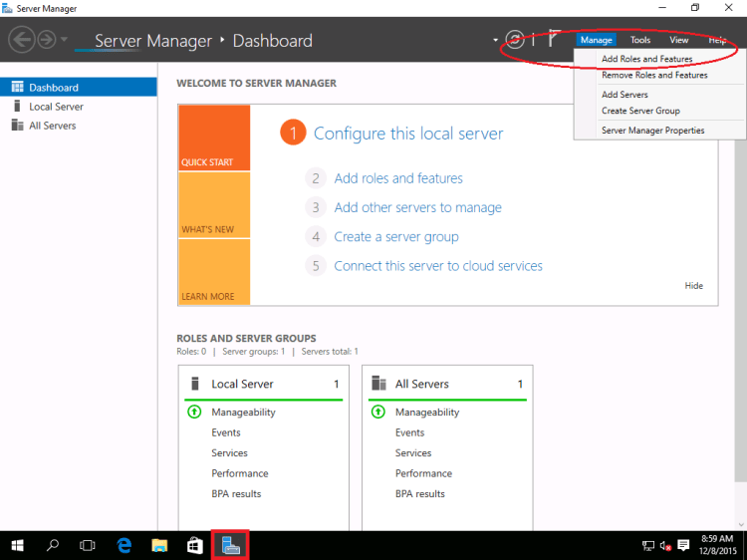
Task: Click the Windows Start button
Action: click(x=17, y=545)
